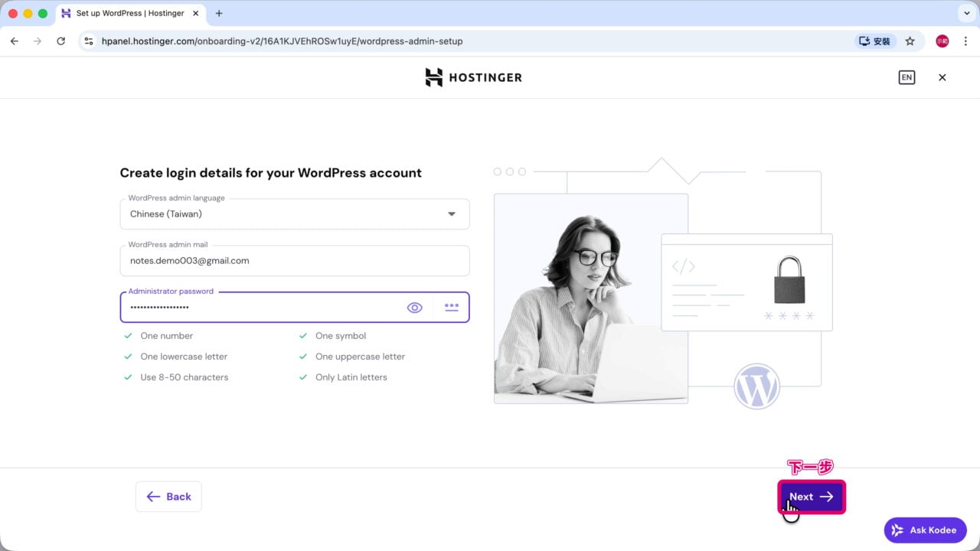The width and height of the screenshot is (980, 551).
Task: Click the woman with laptop illustration
Action: (591, 298)
